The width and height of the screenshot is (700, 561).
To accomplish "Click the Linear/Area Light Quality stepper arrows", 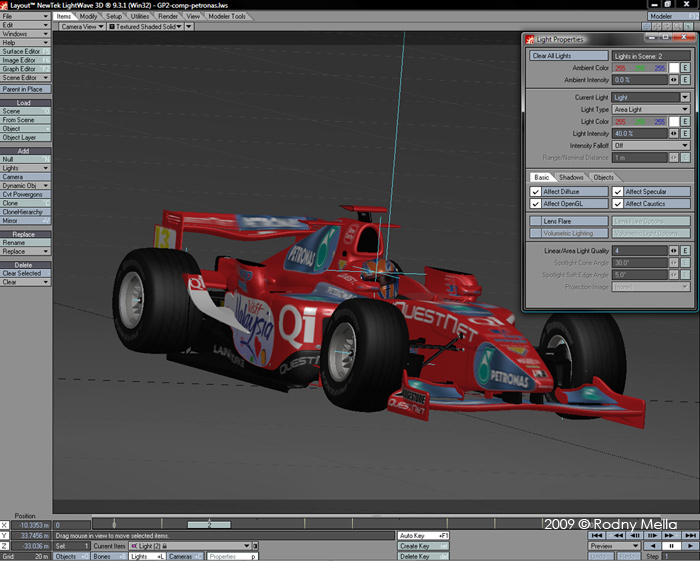I will (x=674, y=250).
